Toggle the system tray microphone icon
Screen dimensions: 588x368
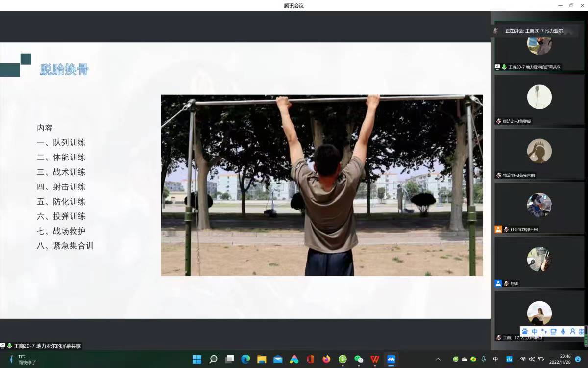tap(484, 359)
